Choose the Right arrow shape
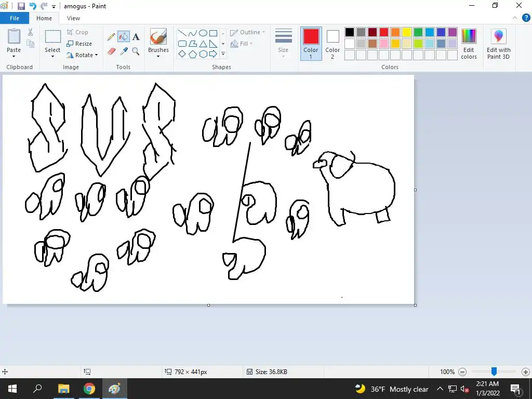This screenshot has height=399, width=532. 214,54
